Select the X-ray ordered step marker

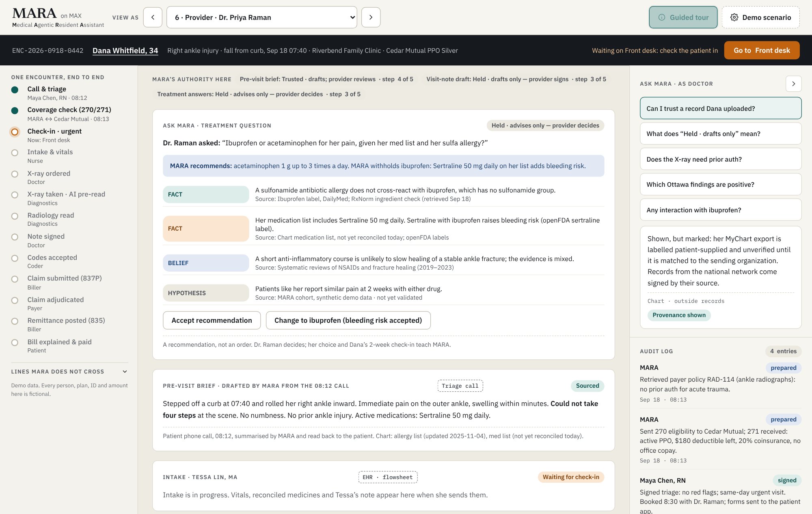[15, 174]
